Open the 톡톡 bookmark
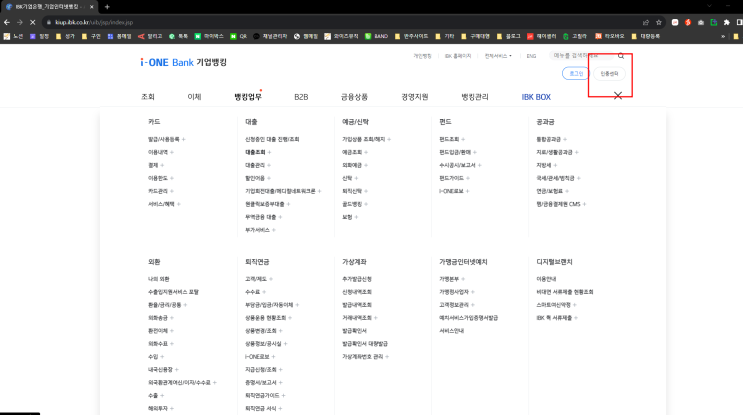Image resolution: width=743 pixels, height=415 pixels. click(x=179, y=36)
